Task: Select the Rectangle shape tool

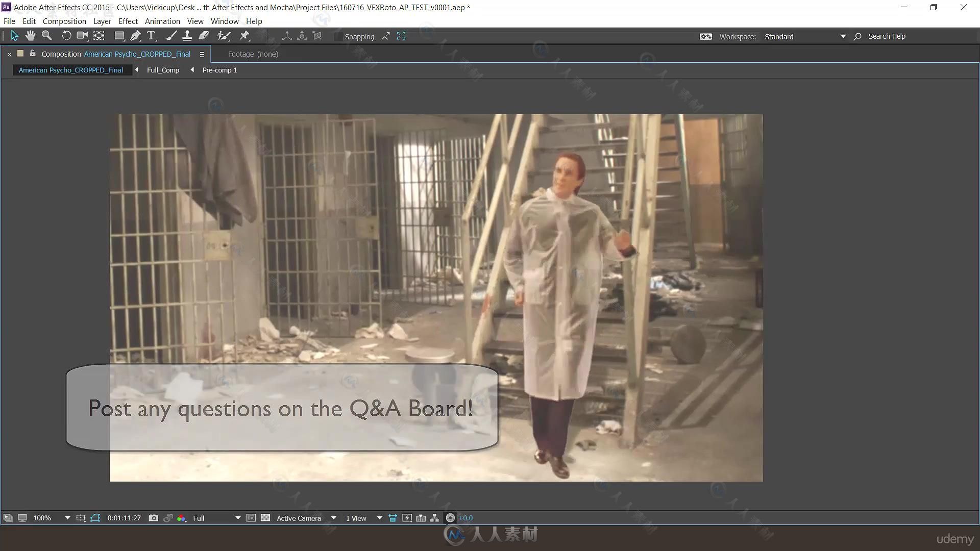Action: (119, 36)
